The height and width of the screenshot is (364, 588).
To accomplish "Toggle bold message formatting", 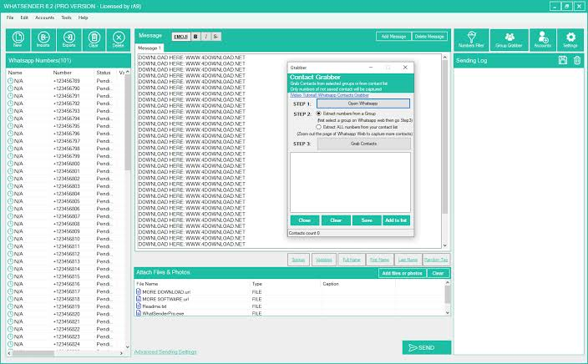I will coord(195,37).
